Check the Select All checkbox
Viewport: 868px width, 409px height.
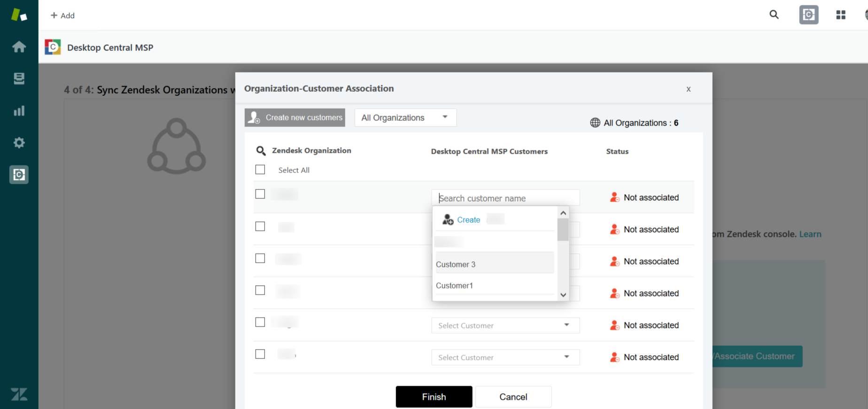click(260, 170)
